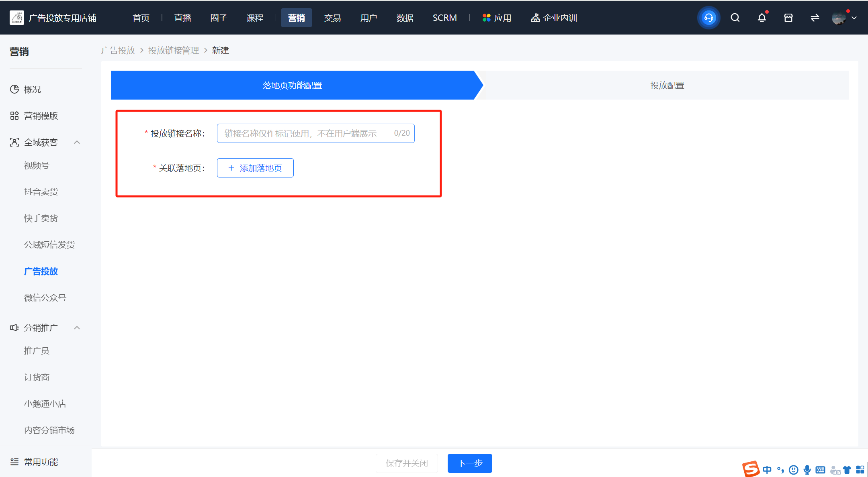Click the IME user account icon
The width and height of the screenshot is (868, 477).
[835, 470]
